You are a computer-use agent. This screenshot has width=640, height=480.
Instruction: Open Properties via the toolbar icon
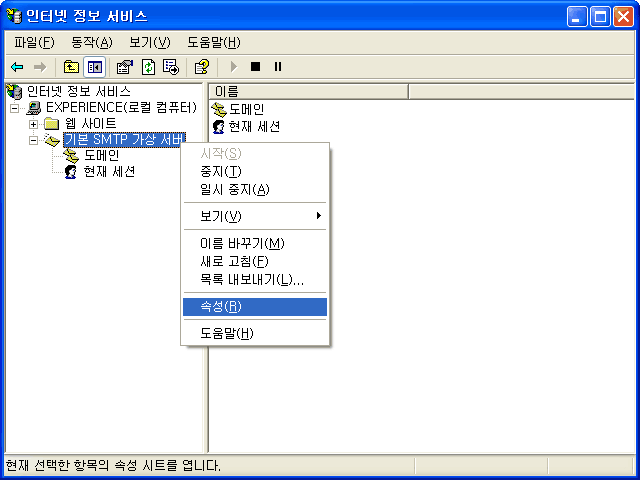tap(125, 67)
